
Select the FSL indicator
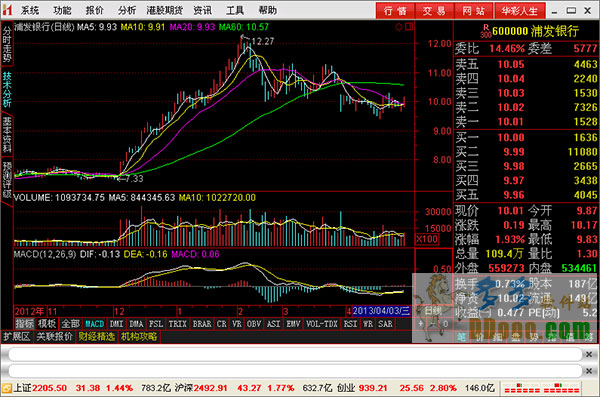[156, 324]
